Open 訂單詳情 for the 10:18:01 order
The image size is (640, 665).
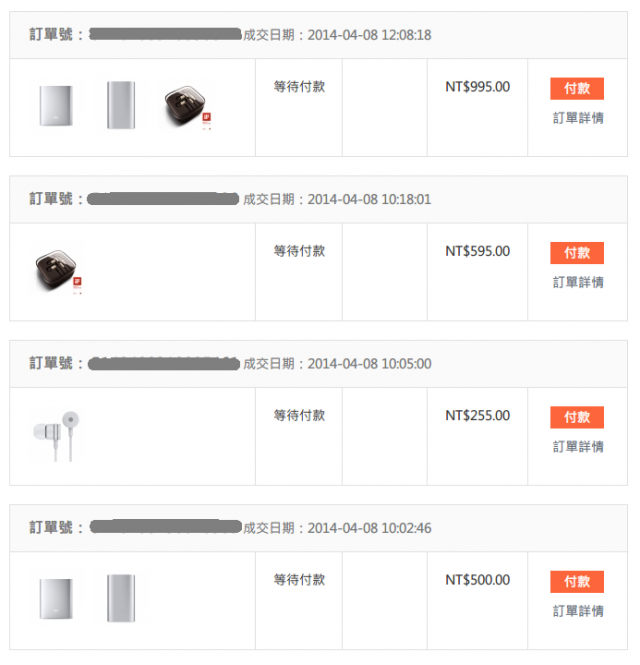click(578, 282)
